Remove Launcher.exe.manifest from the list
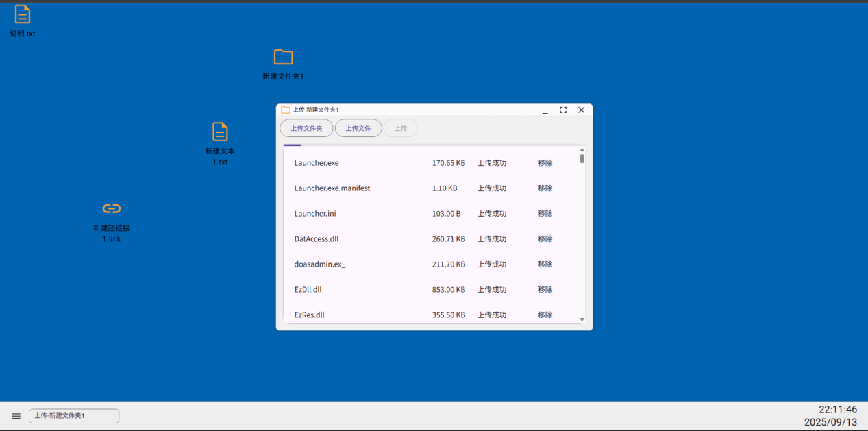The image size is (868, 431). point(545,188)
